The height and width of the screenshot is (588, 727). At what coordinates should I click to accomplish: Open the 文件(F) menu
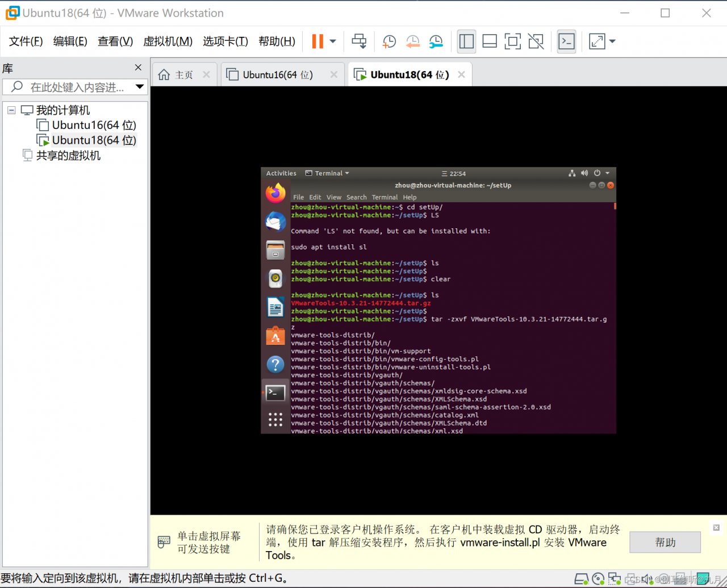(26, 41)
